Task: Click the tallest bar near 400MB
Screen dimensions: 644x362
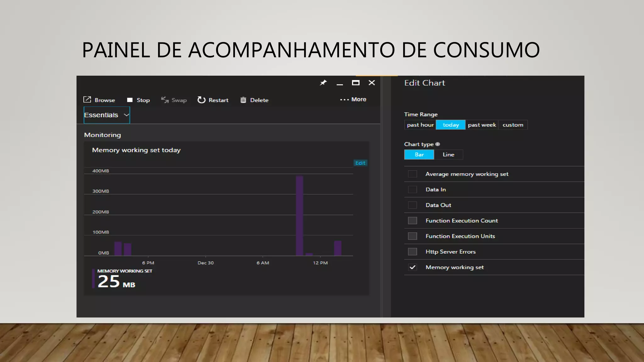Action: tap(299, 216)
